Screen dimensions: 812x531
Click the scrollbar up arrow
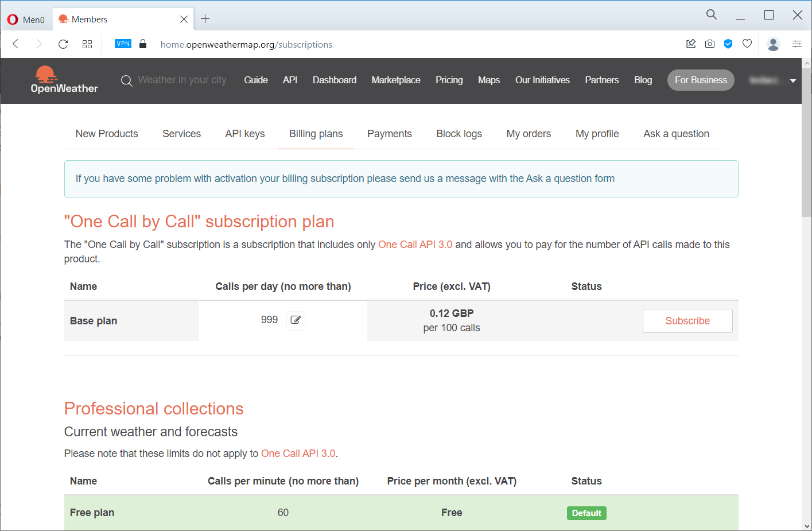click(807, 63)
